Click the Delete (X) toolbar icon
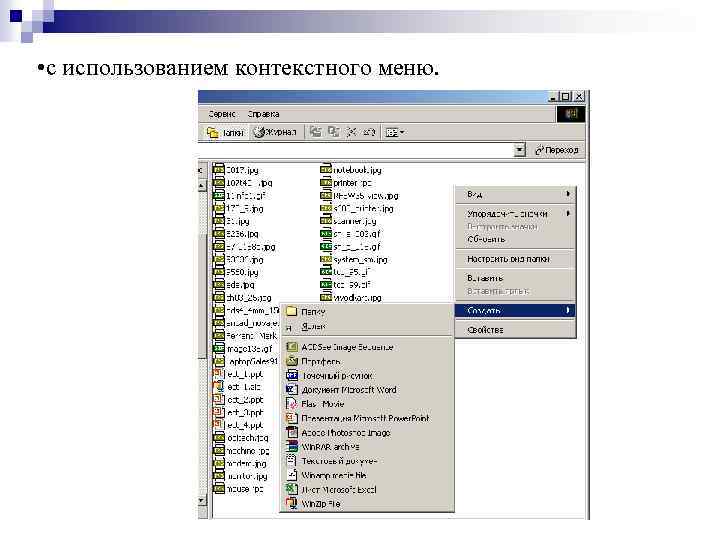720x540 pixels. (x=352, y=132)
